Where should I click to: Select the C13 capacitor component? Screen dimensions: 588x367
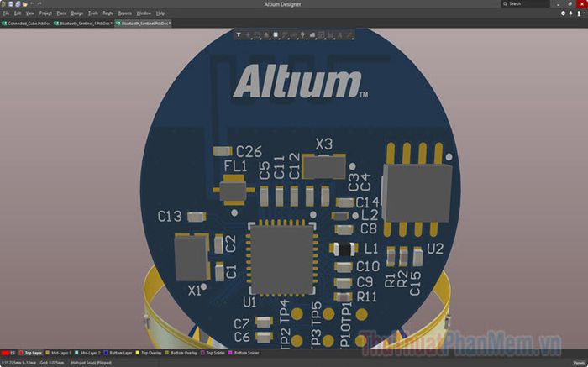tap(197, 217)
